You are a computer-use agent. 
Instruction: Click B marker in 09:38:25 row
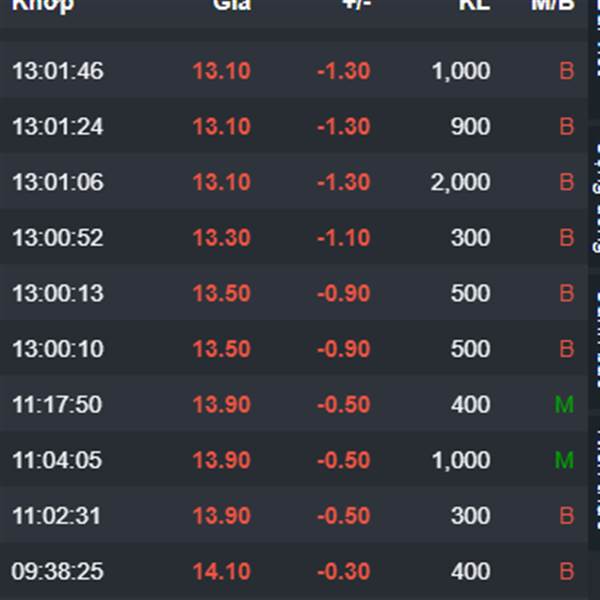point(567,571)
